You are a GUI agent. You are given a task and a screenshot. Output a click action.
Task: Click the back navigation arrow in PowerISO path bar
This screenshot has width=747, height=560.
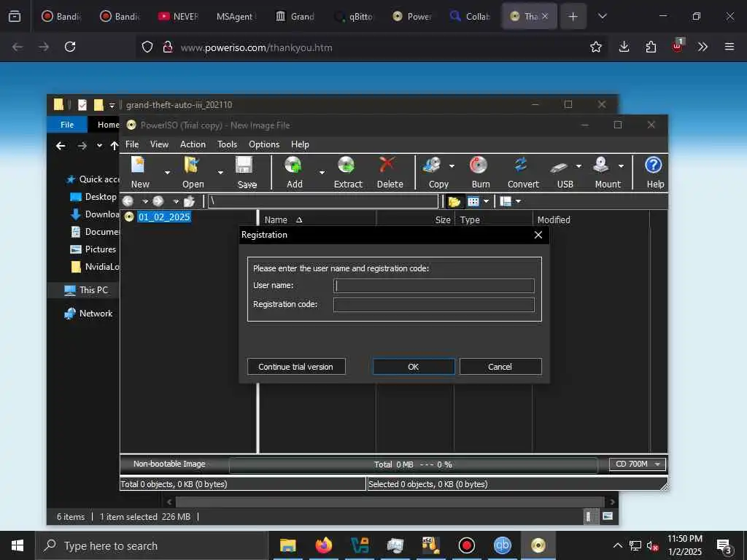click(128, 201)
